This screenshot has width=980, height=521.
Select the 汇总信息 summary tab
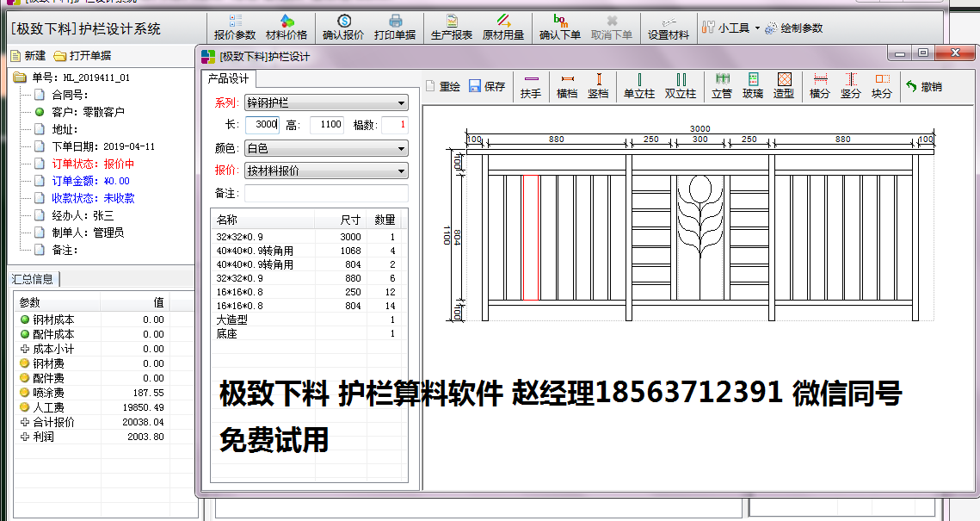pos(33,278)
